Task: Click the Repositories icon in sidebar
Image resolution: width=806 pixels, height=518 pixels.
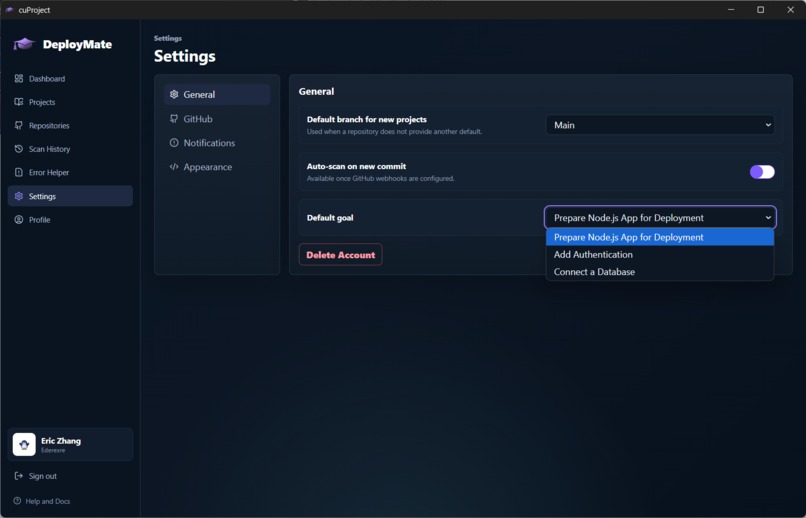Action: [x=19, y=125]
